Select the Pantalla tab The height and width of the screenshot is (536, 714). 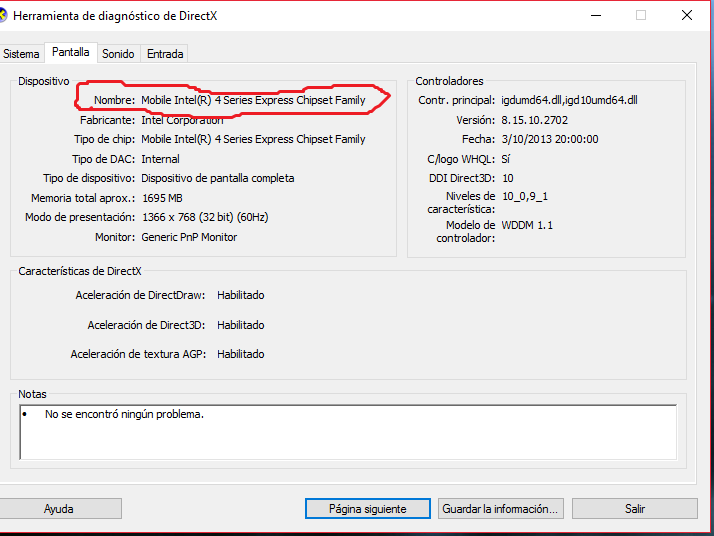coord(70,52)
